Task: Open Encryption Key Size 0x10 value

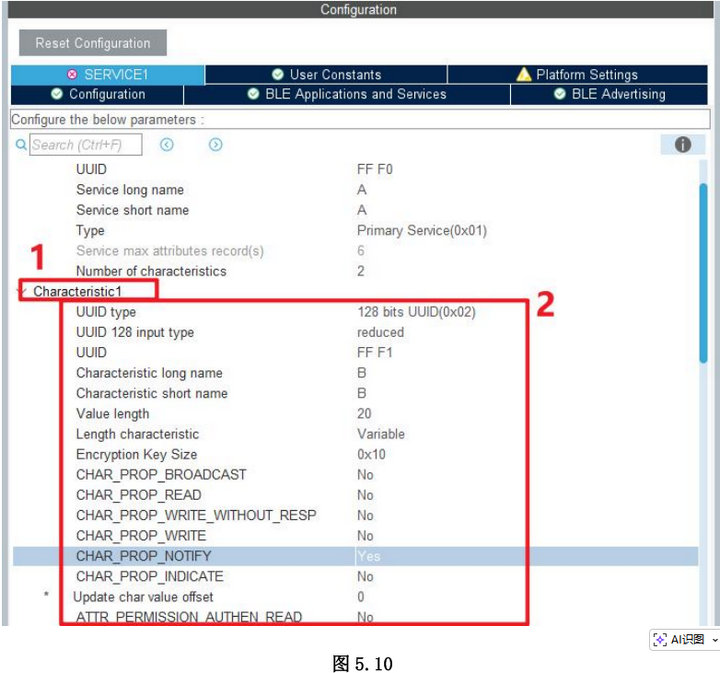Action: (x=371, y=454)
